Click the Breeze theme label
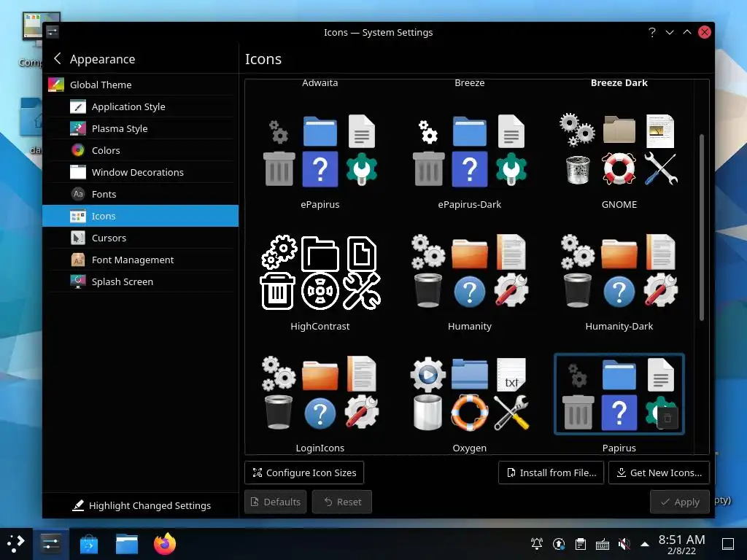This screenshot has width=747, height=560. click(470, 83)
